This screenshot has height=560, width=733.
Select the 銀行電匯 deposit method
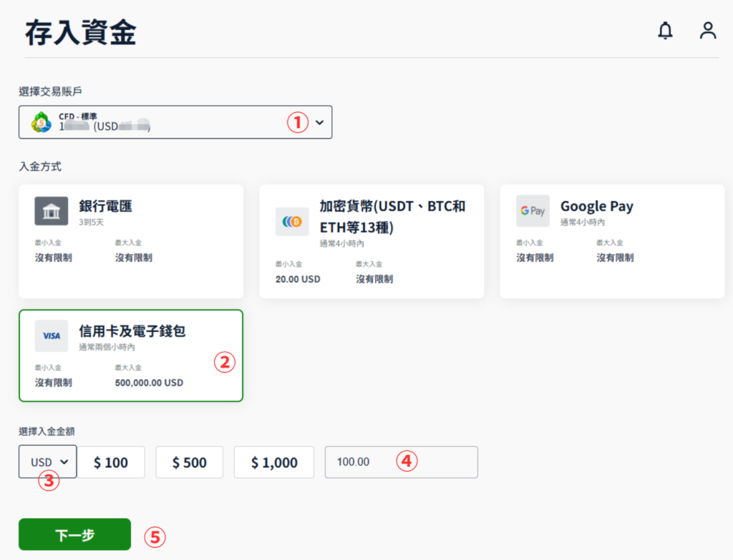point(131,240)
